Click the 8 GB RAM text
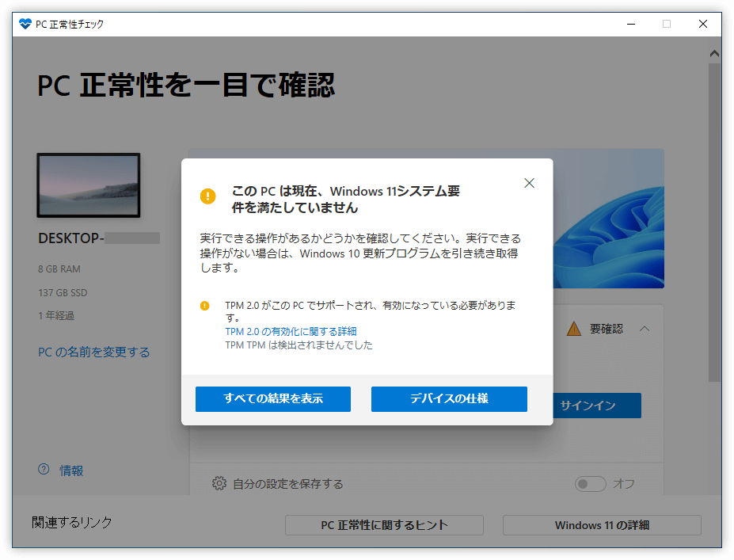The width and height of the screenshot is (734, 560). [x=59, y=269]
